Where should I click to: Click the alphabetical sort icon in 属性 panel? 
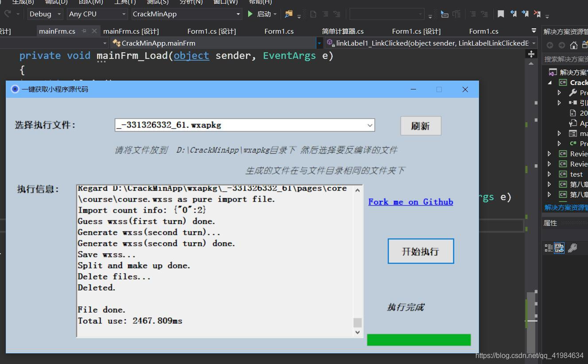point(559,248)
